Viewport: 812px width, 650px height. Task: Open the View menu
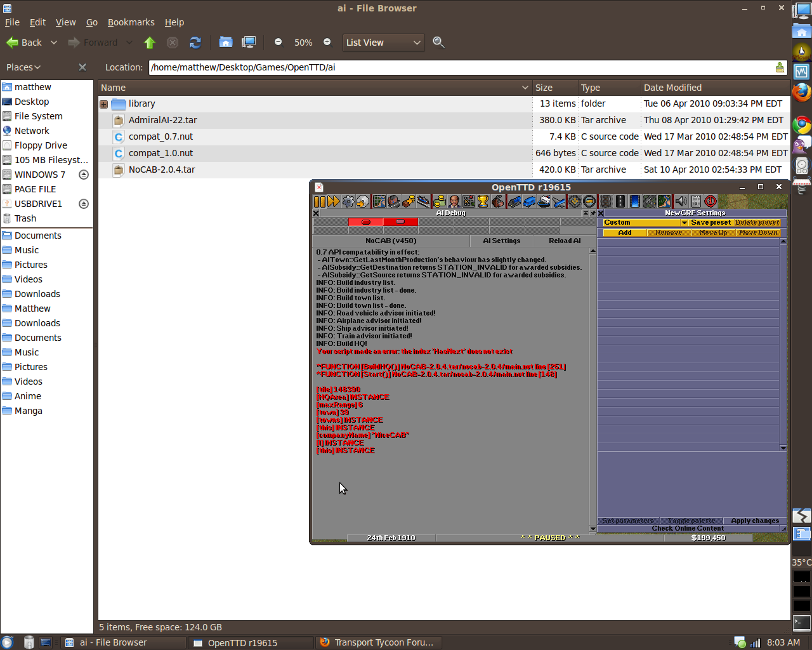[65, 22]
